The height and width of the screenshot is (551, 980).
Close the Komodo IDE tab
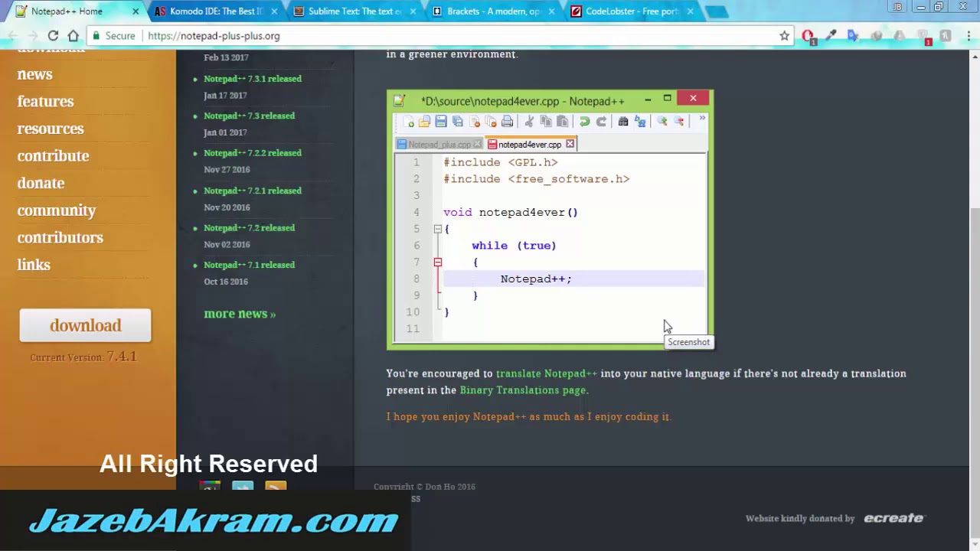point(274,11)
